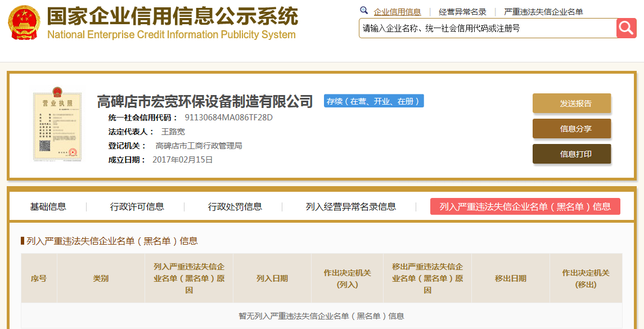Switch to the 基础信息 tab
644x329 pixels.
[48, 206]
